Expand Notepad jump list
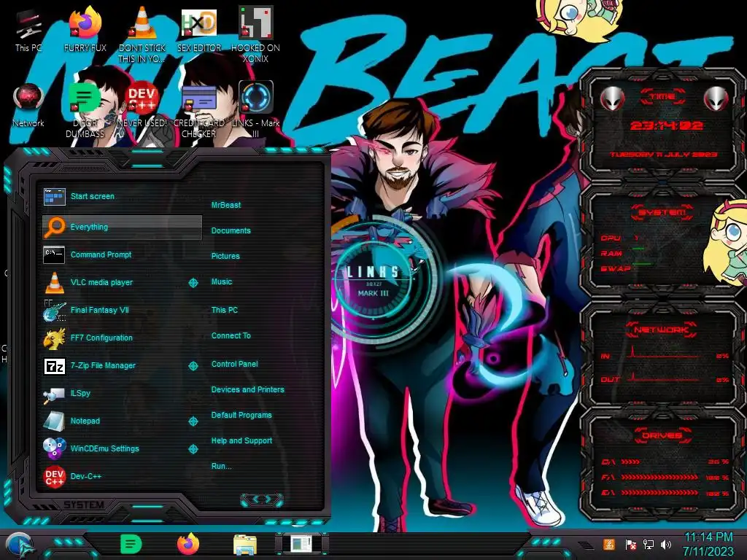 193,421
